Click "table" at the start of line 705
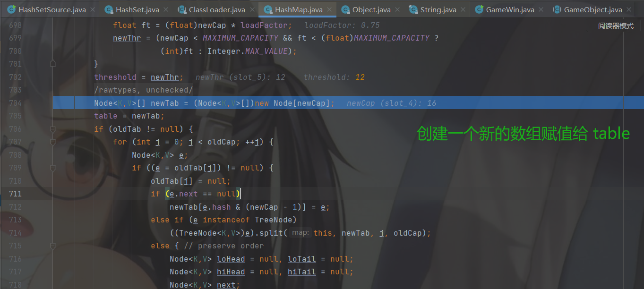The height and width of the screenshot is (289, 644). point(106,116)
